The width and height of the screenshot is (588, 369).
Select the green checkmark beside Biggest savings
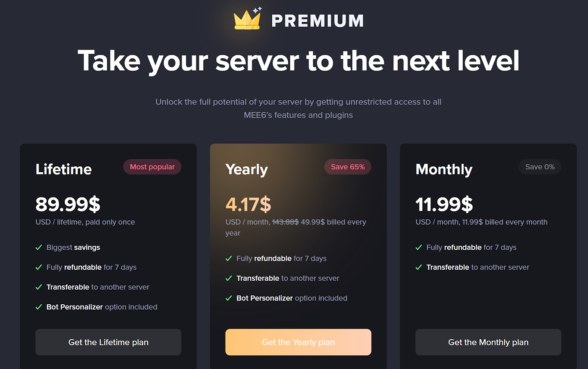[x=39, y=247]
